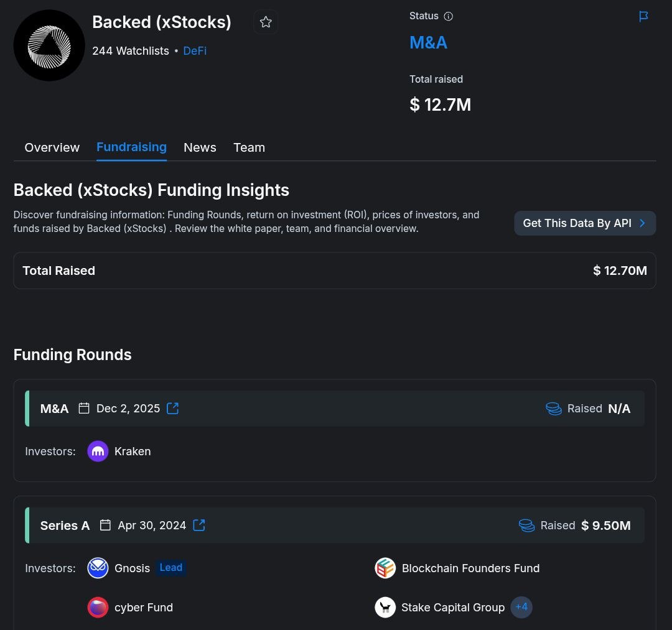Viewport: 672px width, 630px height.
Task: Expand the +4 more investors badge
Action: tap(521, 607)
